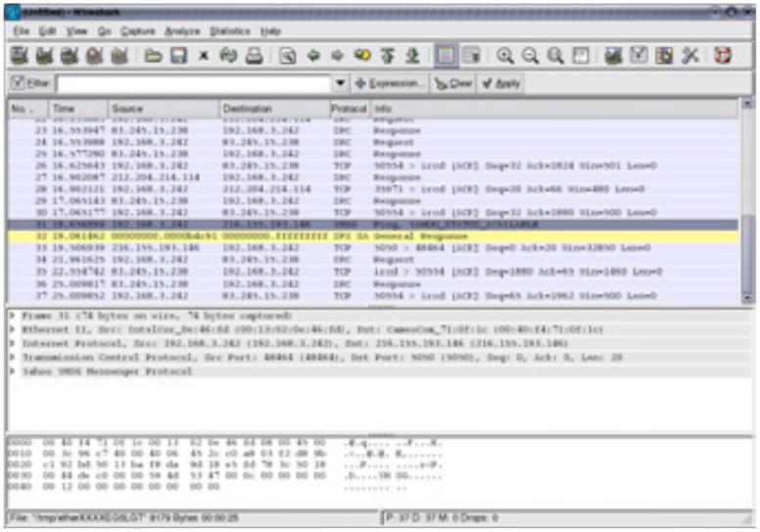Open a capture file with folder icon
Viewport: 760px width, 532px height.
[x=154, y=57]
